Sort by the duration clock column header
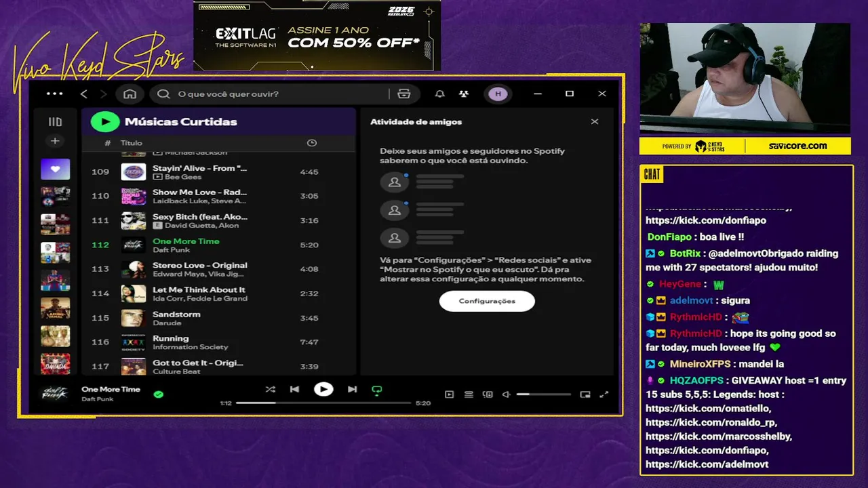This screenshot has height=488, width=868. pyautogui.click(x=312, y=143)
